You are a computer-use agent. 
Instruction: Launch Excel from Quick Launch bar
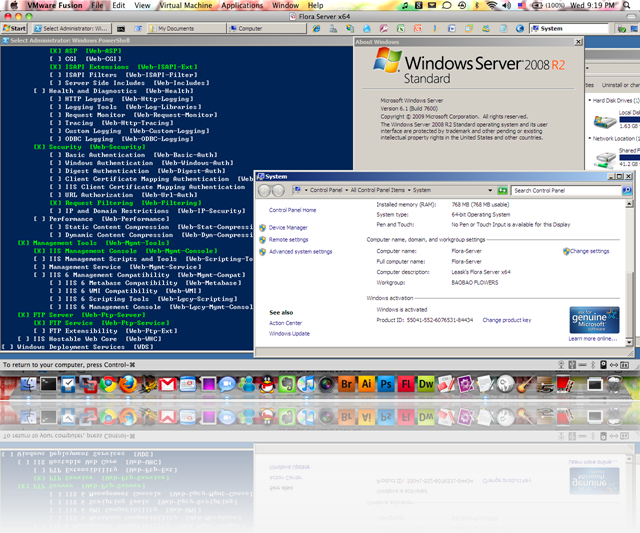pyautogui.click(x=401, y=29)
